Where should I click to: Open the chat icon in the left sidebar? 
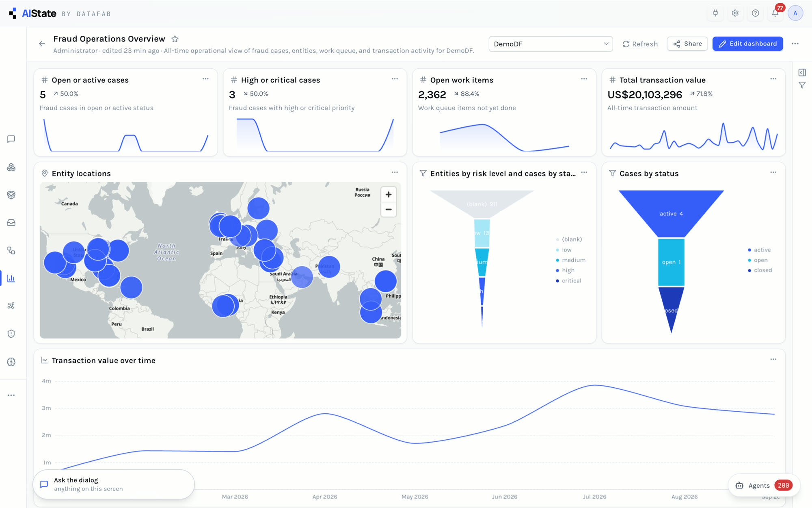click(11, 139)
